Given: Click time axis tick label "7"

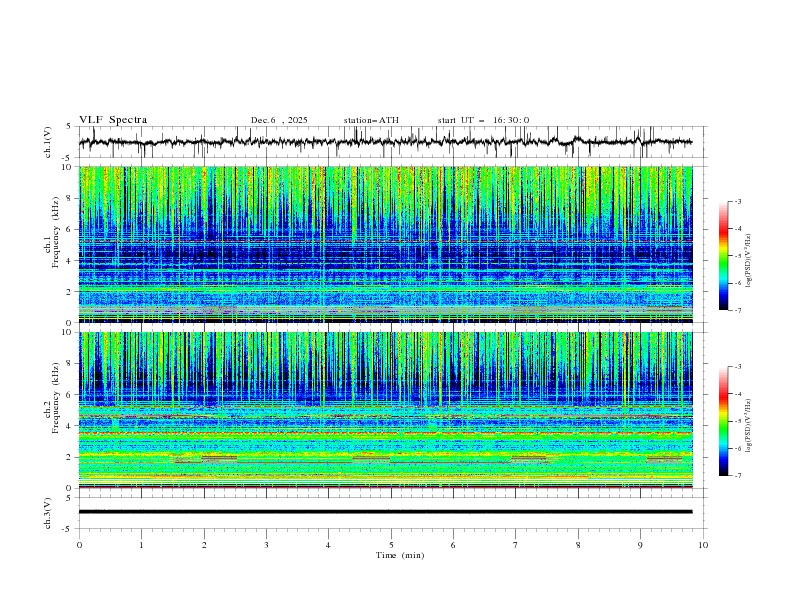Looking at the screenshot, I should click(516, 545).
